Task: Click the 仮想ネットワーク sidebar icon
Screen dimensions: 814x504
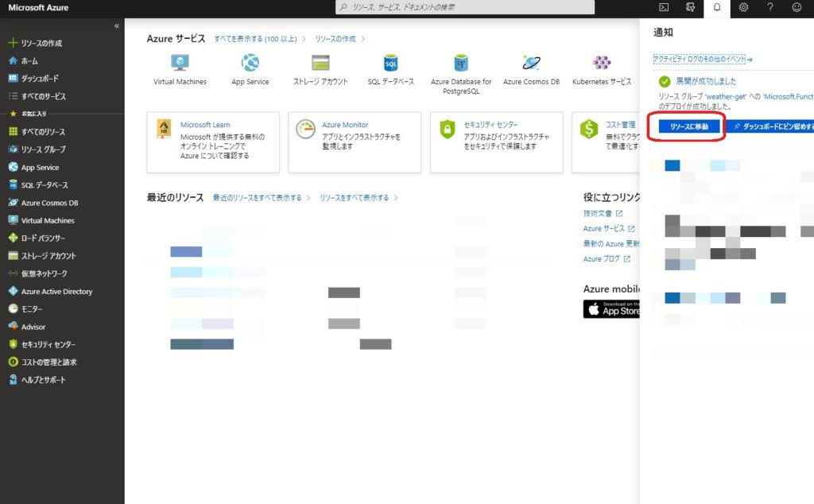Action: (x=13, y=273)
